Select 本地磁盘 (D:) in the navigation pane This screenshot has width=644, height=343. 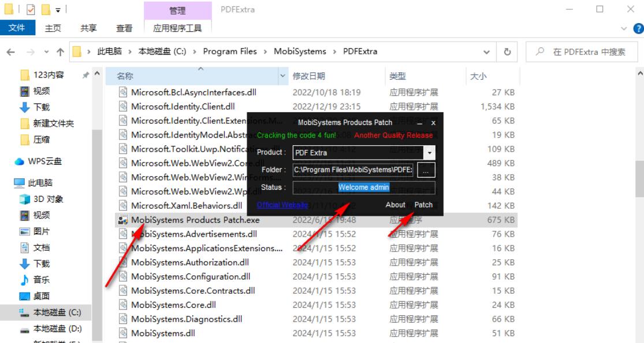tap(57, 329)
